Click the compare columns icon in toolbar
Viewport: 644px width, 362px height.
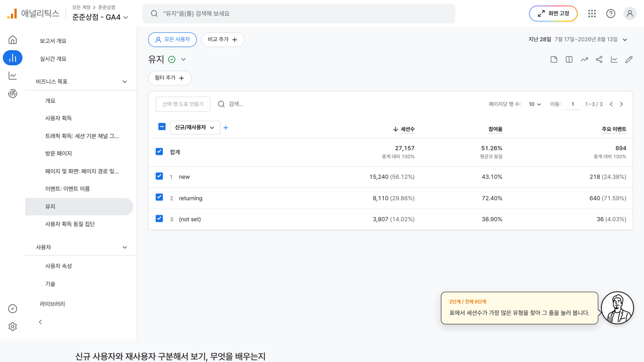569,59
